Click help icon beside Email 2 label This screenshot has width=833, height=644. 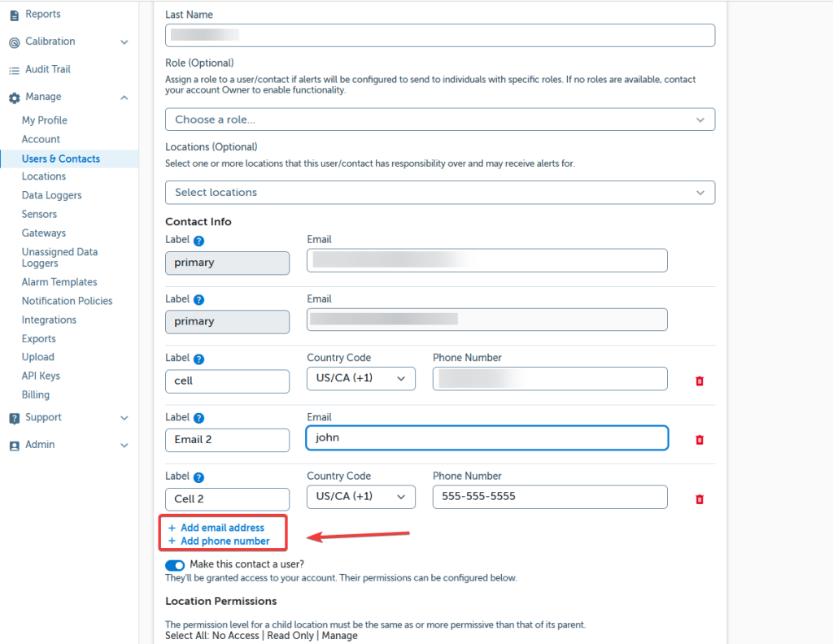tap(198, 419)
